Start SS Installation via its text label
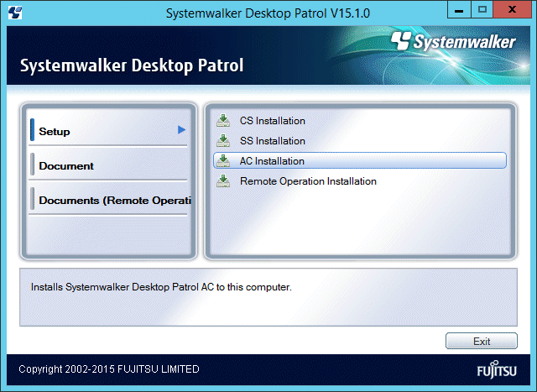 click(272, 141)
